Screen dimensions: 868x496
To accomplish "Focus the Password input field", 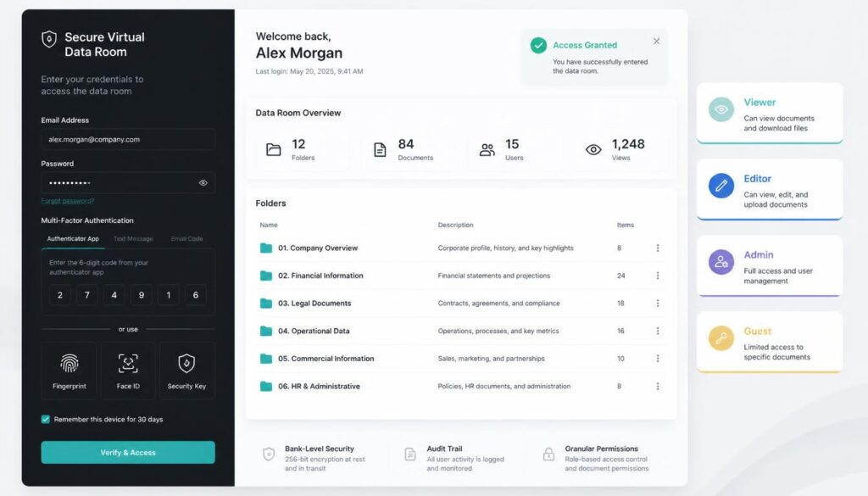I will (x=128, y=182).
